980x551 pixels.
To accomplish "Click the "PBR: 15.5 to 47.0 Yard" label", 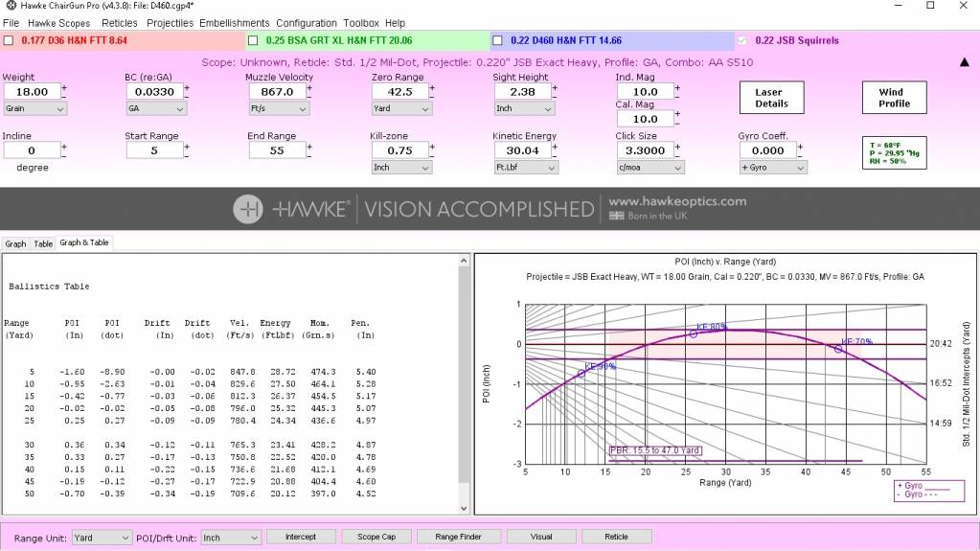I will tap(655, 450).
